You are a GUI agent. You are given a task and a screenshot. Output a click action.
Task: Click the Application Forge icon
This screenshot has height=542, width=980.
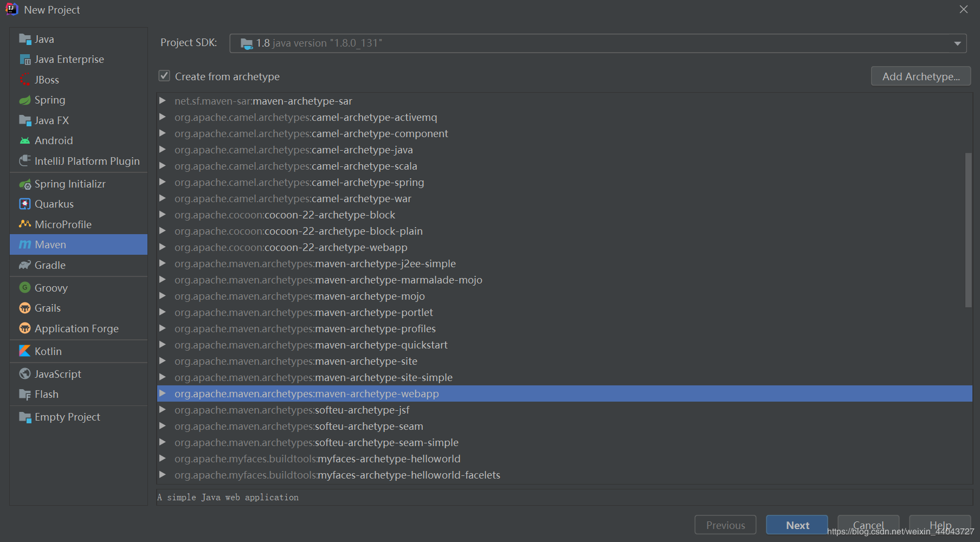click(25, 328)
